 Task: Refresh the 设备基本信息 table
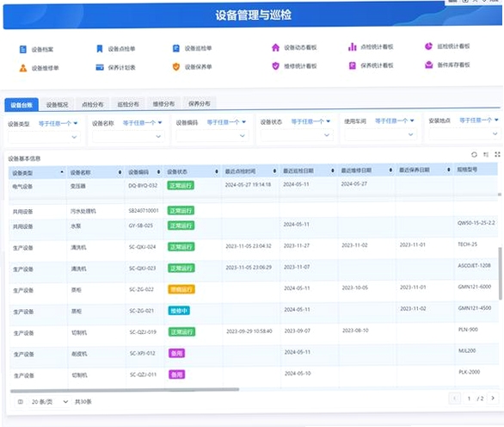[474, 155]
